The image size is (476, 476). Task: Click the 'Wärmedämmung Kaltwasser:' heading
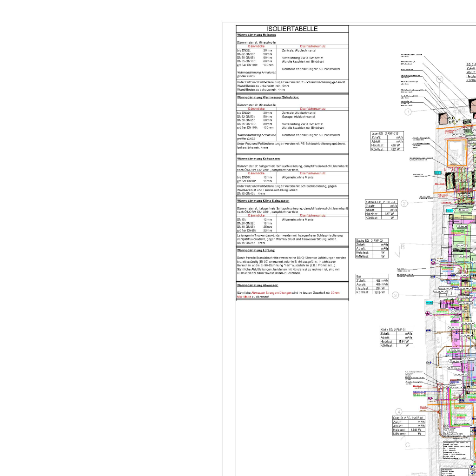pos(258,159)
